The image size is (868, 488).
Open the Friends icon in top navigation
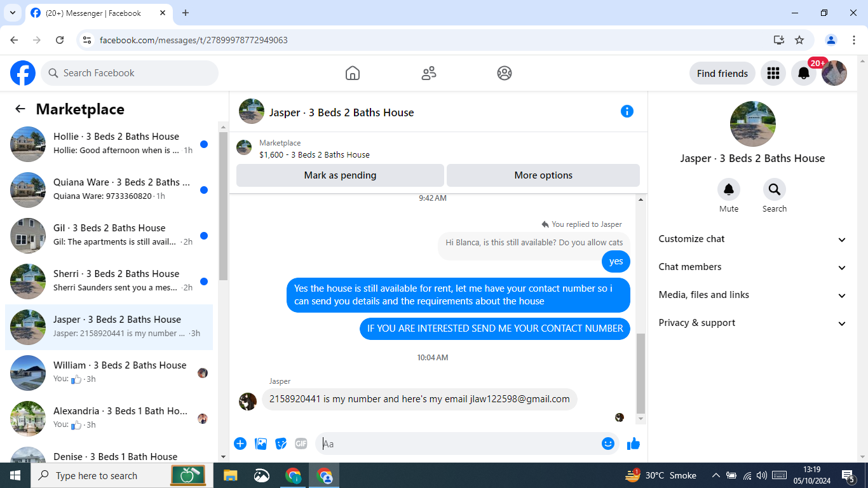click(429, 73)
